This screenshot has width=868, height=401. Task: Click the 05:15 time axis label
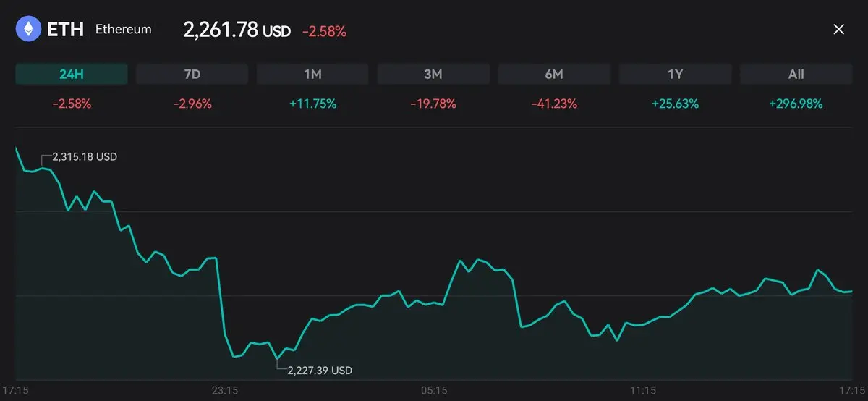coord(433,390)
